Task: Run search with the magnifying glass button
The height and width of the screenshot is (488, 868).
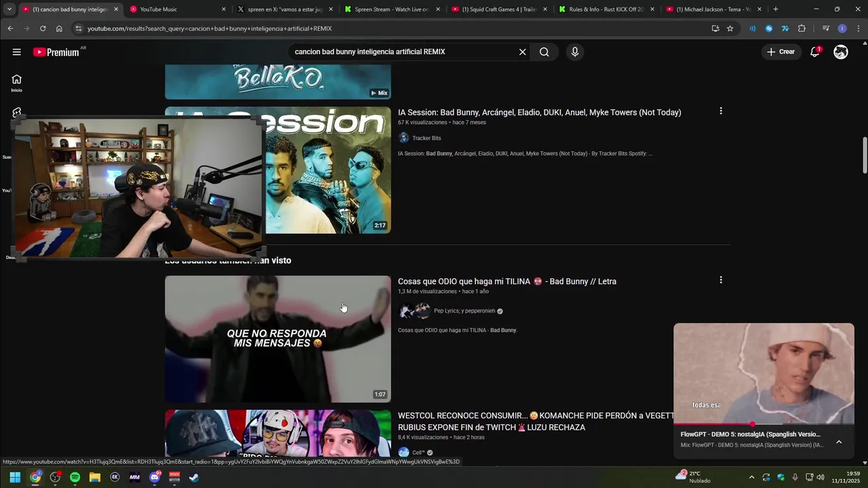Action: pyautogui.click(x=545, y=52)
